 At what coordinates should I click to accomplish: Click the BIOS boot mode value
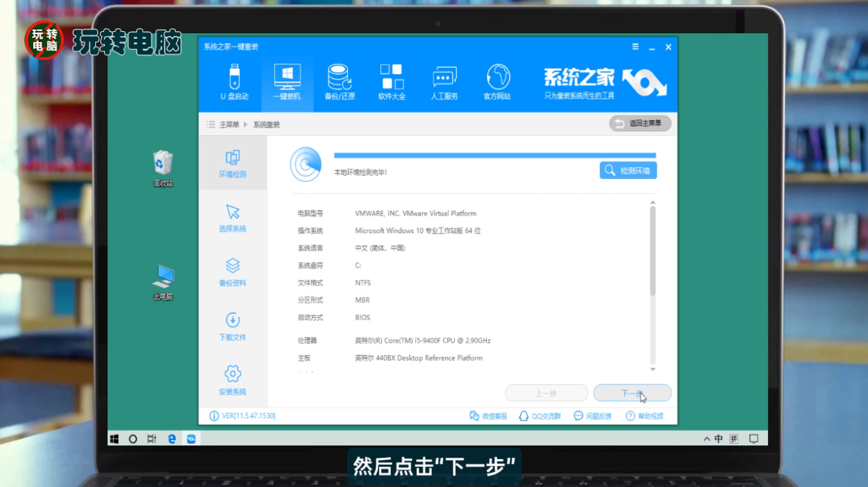click(x=362, y=318)
